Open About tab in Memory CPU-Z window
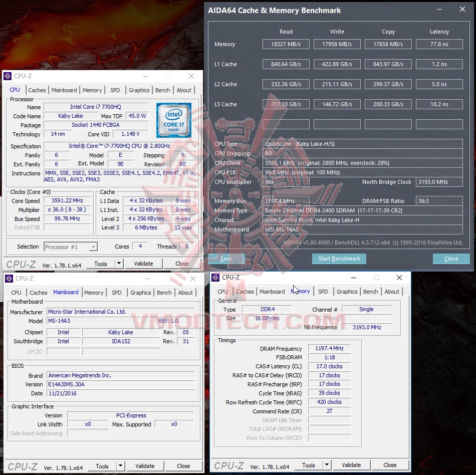This screenshot has width=476, height=475. point(392,292)
